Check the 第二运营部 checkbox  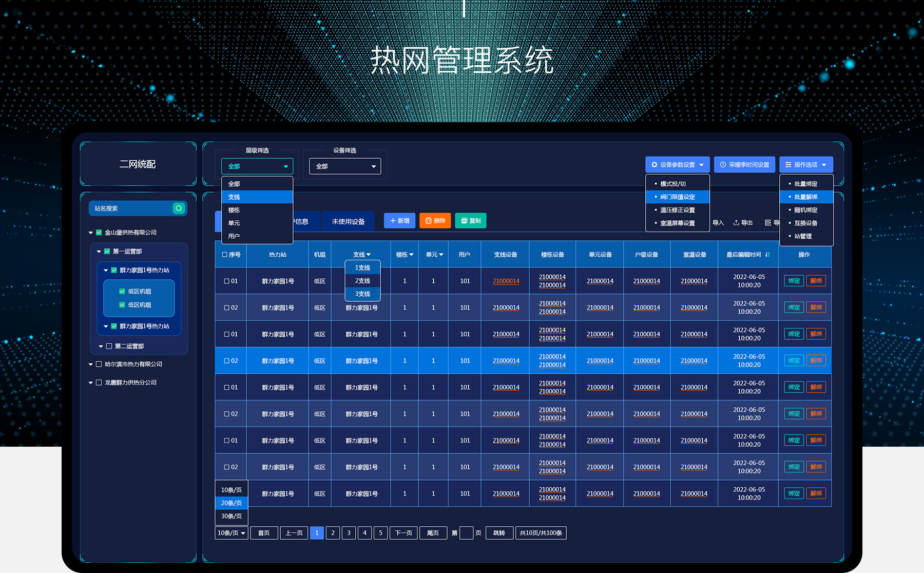(x=109, y=346)
